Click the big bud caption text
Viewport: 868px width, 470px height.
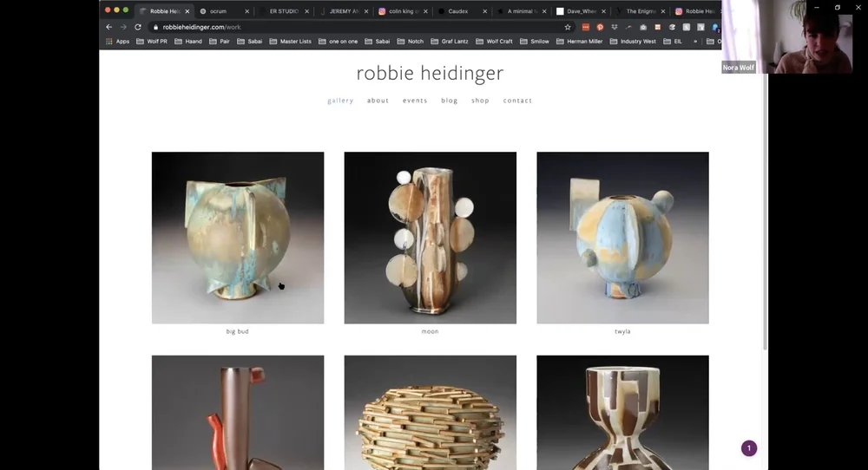point(238,332)
